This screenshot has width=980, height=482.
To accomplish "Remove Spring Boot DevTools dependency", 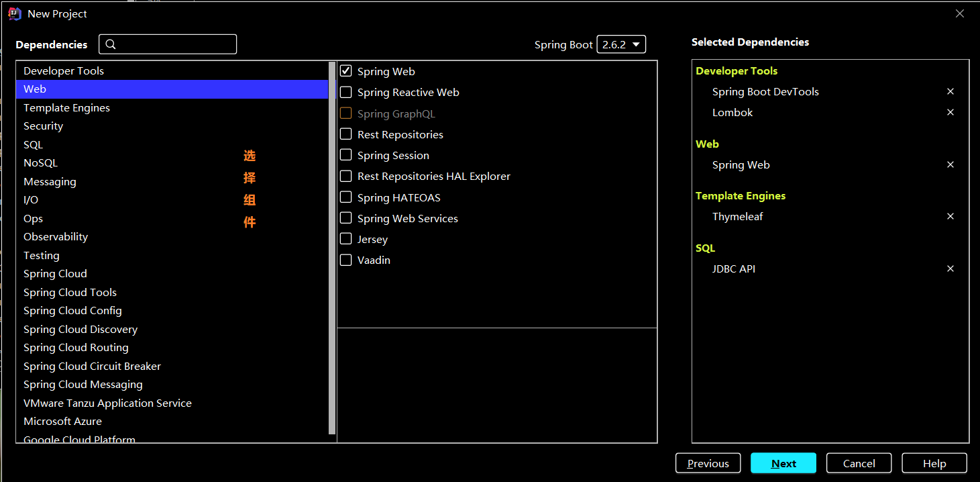I will (950, 91).
